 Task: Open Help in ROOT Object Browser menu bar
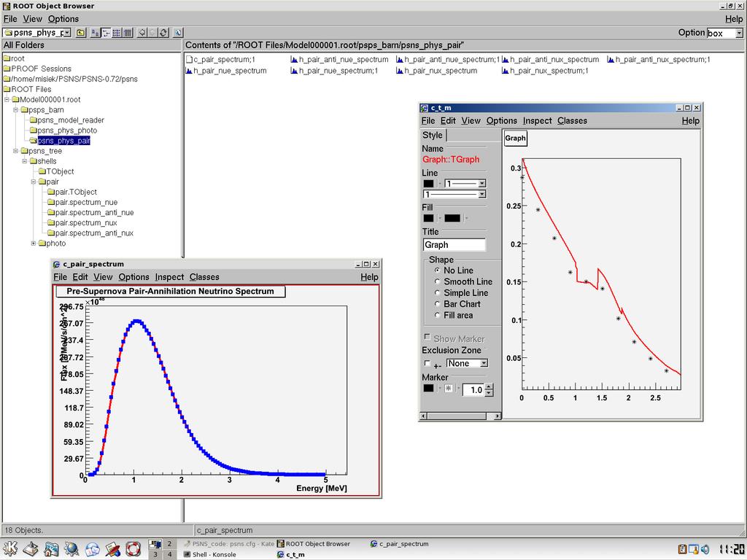734,19
